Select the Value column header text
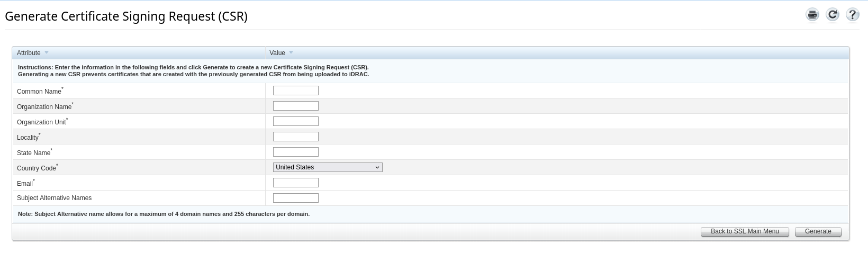Viewport: 868px width, 262px height. (277, 53)
